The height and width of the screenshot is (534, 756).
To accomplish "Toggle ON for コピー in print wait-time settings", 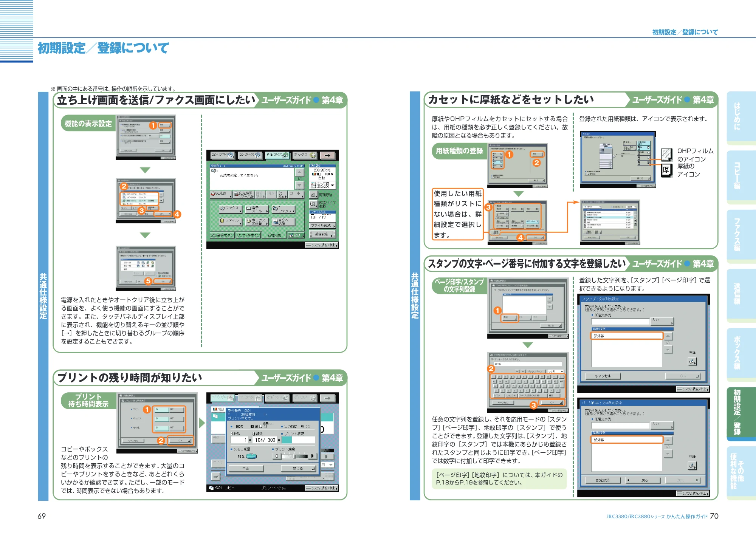I will pyautogui.click(x=161, y=410).
